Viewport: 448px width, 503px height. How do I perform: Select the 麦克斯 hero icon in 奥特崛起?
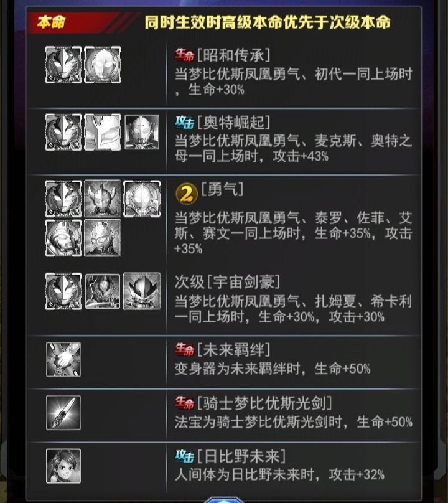pos(103,132)
